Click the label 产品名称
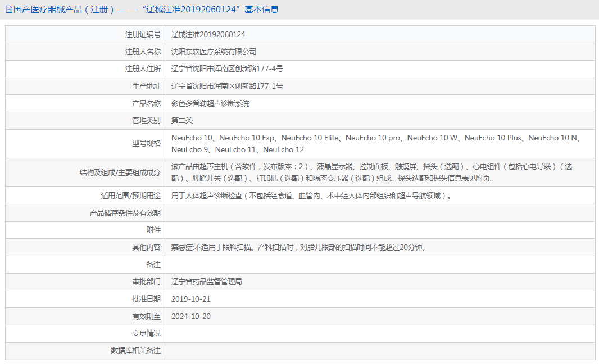Image resolution: width=599 pixels, height=364 pixels. (146, 103)
